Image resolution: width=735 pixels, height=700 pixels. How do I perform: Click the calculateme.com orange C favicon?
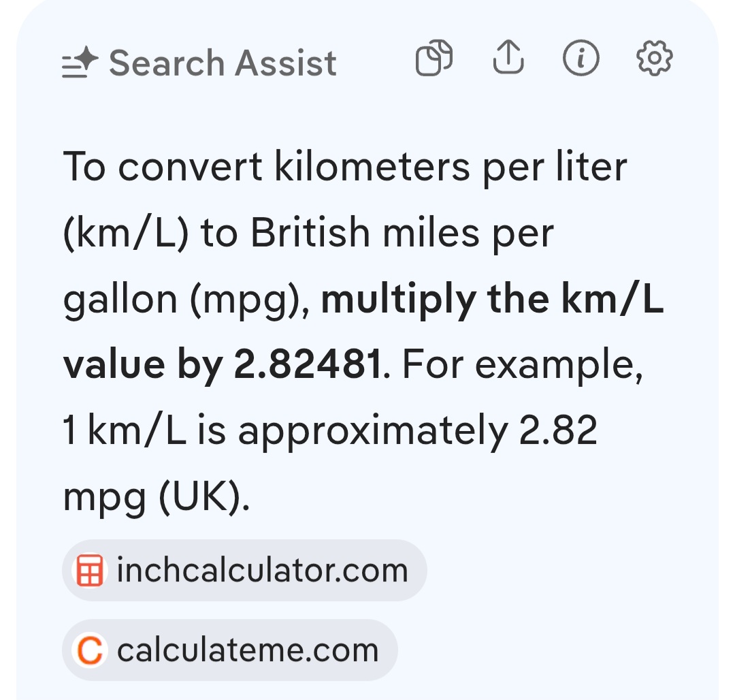(90, 650)
